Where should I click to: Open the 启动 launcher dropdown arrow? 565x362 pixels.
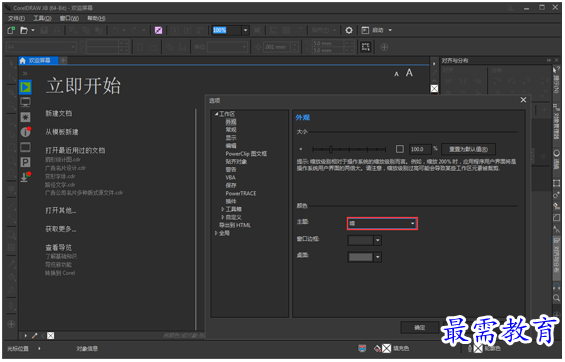click(390, 30)
